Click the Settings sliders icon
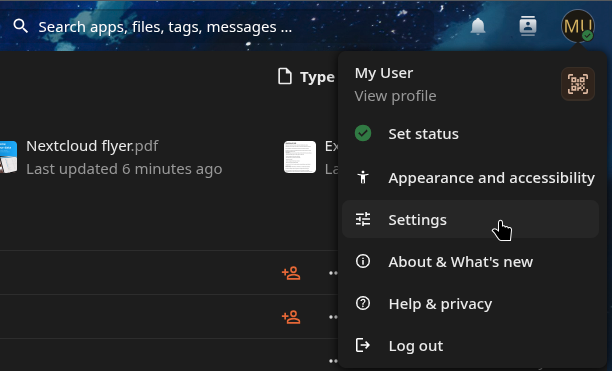The image size is (612, 371). pos(363,219)
